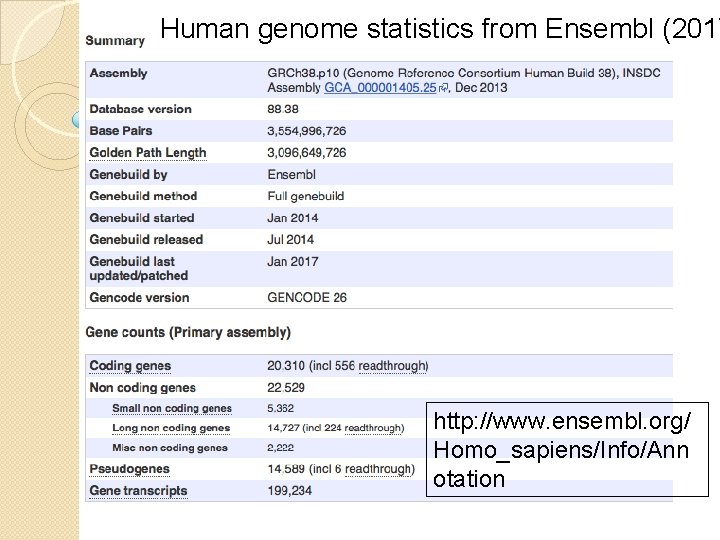Select the value '3,096,649,726'

pos(307,153)
